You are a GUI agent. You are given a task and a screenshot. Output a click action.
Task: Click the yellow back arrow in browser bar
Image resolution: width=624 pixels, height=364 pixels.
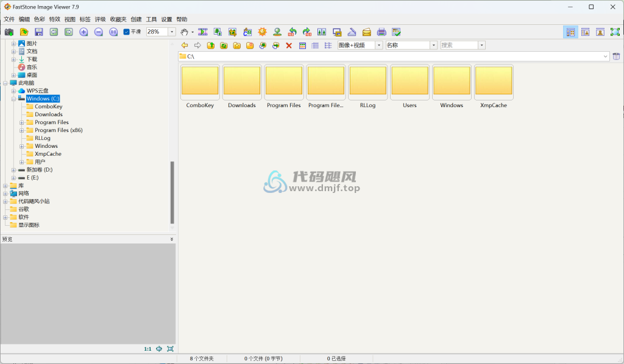click(x=184, y=45)
